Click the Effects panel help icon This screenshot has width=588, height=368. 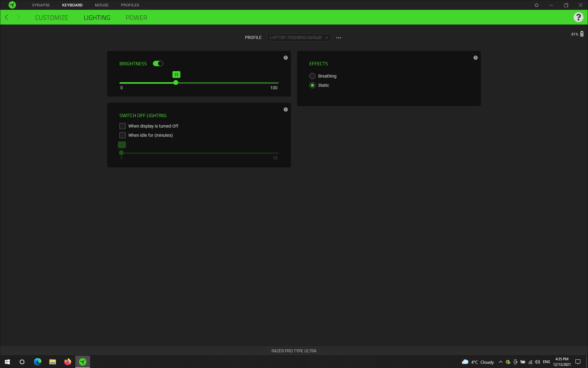click(476, 58)
